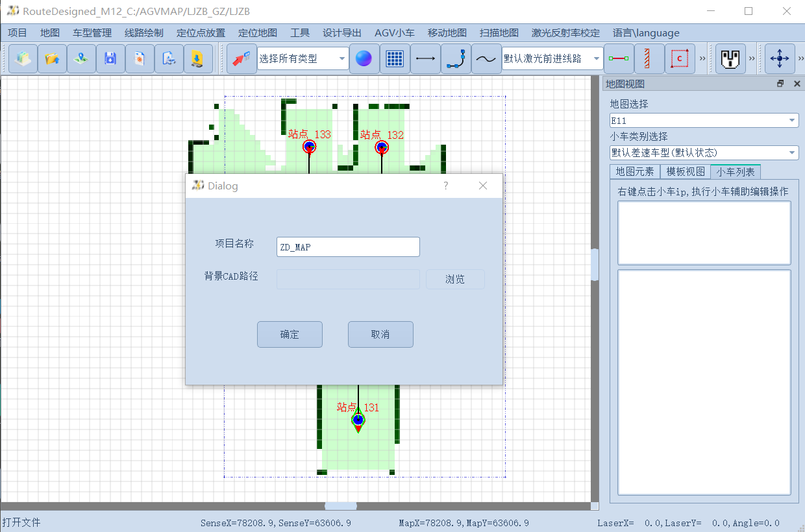This screenshot has height=532, width=805.
Task: Click the 确定 button in the dialog
Action: pyautogui.click(x=290, y=334)
